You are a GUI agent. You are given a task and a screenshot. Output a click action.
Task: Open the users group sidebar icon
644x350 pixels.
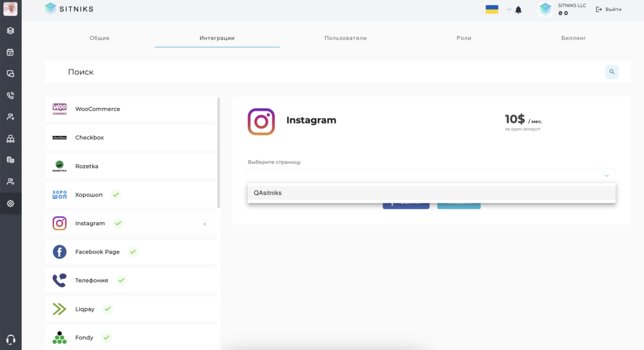point(11,181)
